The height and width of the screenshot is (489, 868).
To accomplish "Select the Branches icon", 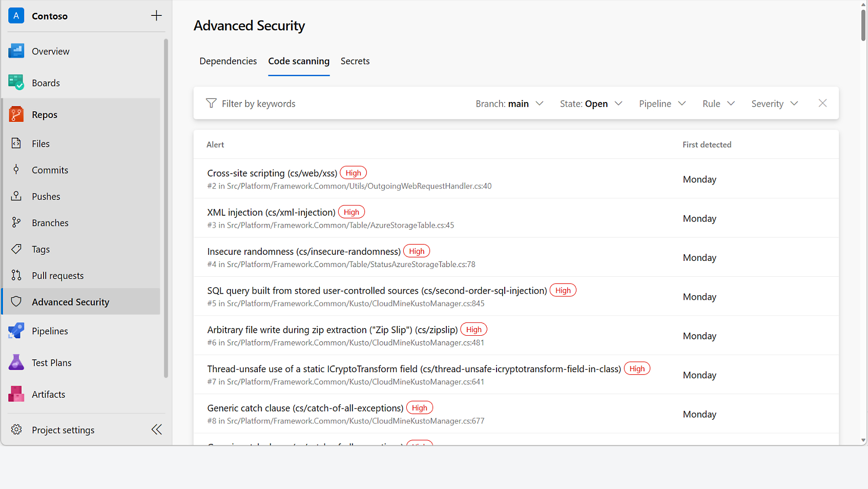I will [16, 222].
